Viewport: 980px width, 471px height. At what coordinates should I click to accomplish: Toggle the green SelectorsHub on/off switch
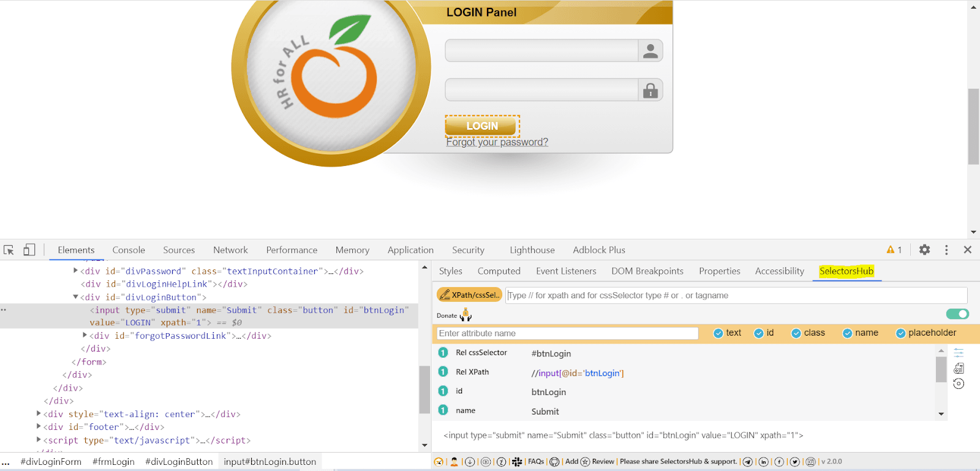tap(957, 314)
